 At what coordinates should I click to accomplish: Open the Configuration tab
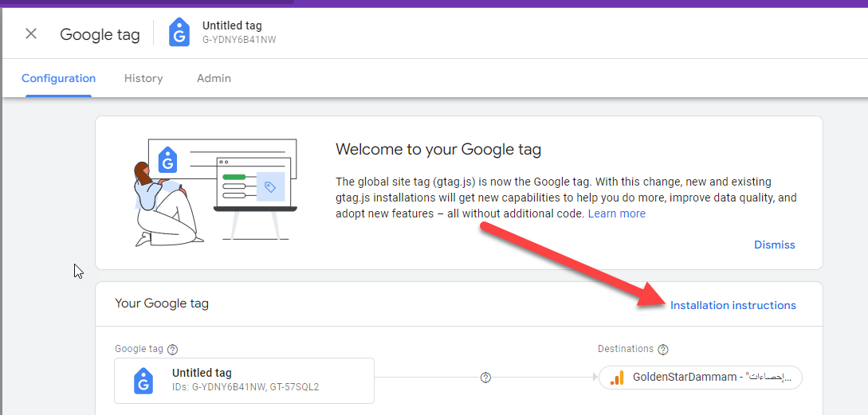pyautogui.click(x=59, y=79)
